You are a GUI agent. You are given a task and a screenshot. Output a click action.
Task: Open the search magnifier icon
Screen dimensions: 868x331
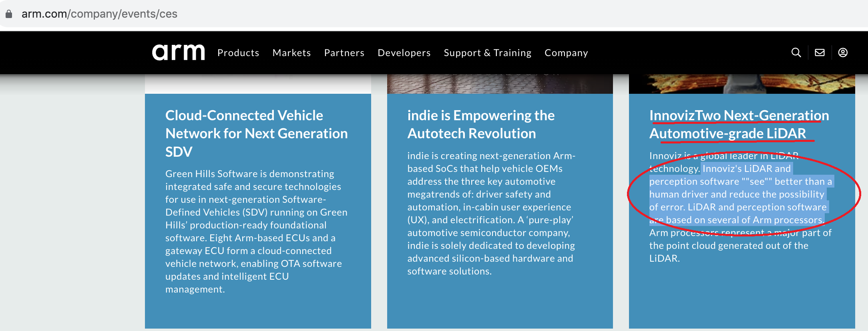coord(796,52)
